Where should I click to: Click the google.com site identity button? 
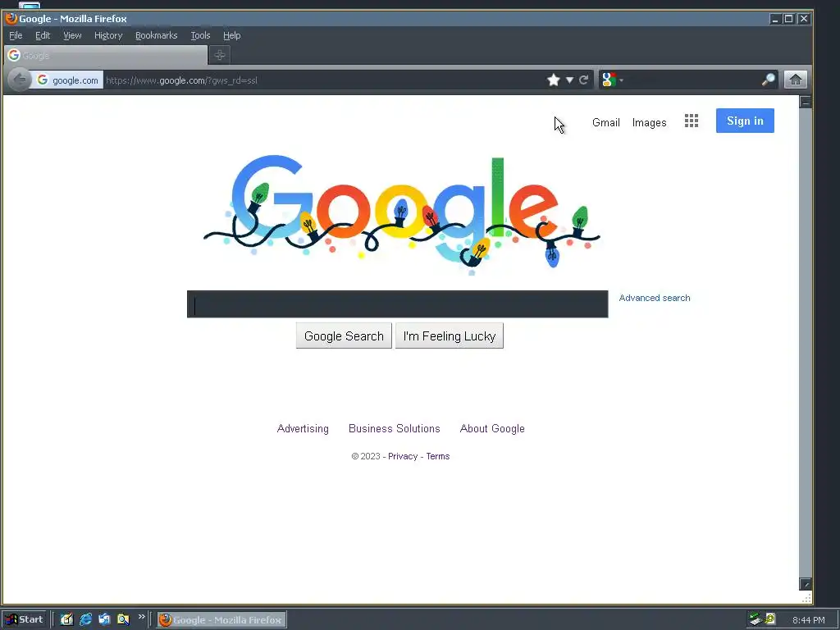point(68,80)
